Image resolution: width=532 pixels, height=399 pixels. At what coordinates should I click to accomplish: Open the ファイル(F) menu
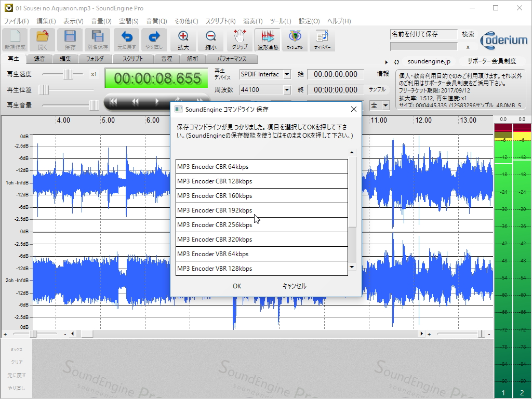coord(16,21)
